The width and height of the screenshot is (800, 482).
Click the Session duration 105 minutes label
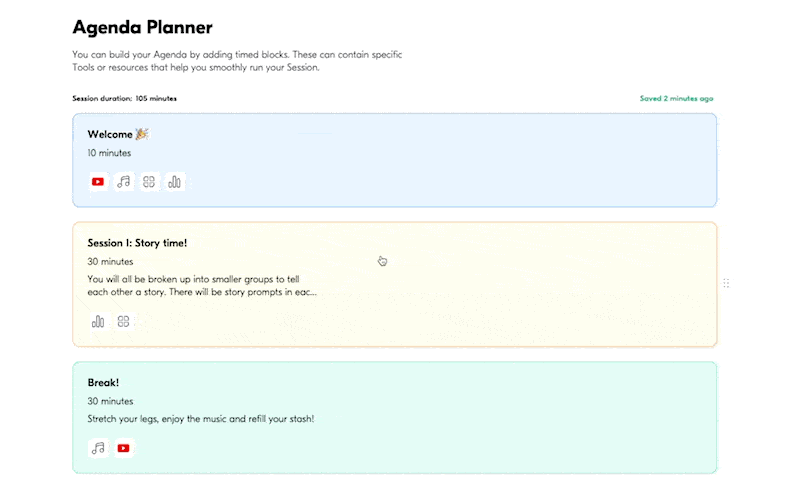pyautogui.click(x=125, y=99)
